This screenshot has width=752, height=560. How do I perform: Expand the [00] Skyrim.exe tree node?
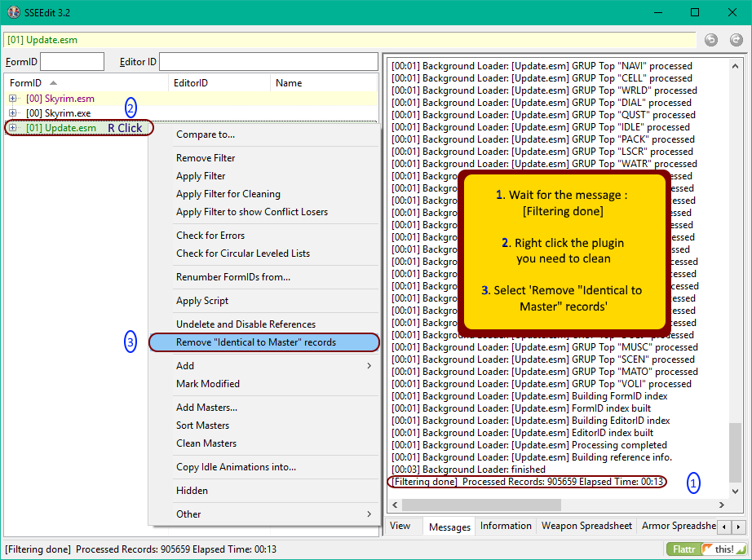click(x=12, y=113)
